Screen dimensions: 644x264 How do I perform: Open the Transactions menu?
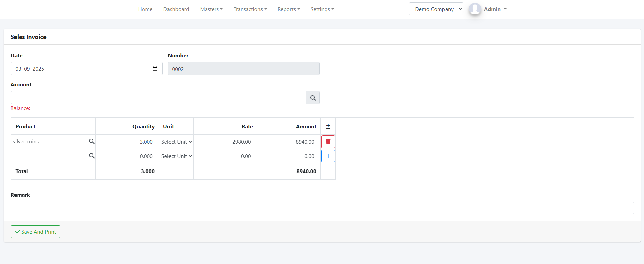point(250,9)
